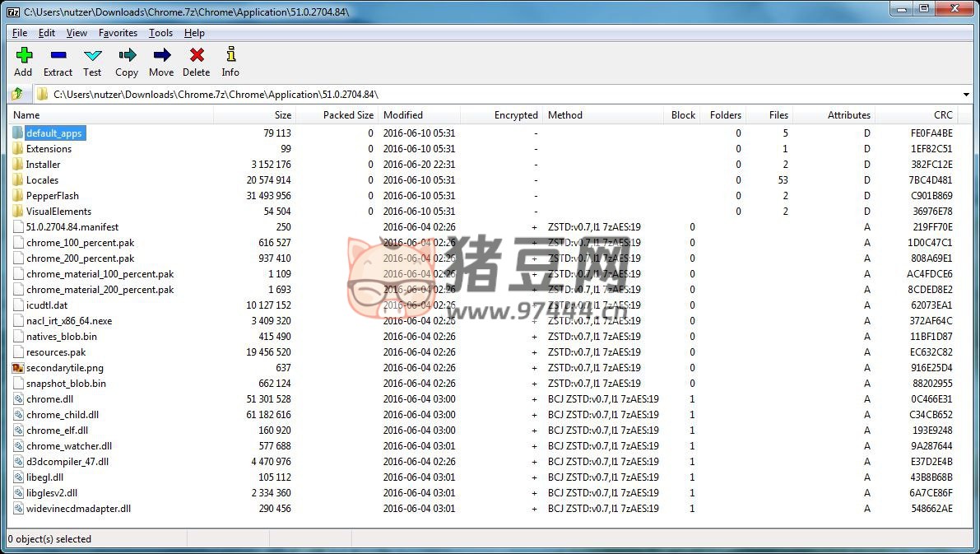Click the Extract toolbar icon
Image resolution: width=980 pixels, height=554 pixels.
tap(58, 56)
